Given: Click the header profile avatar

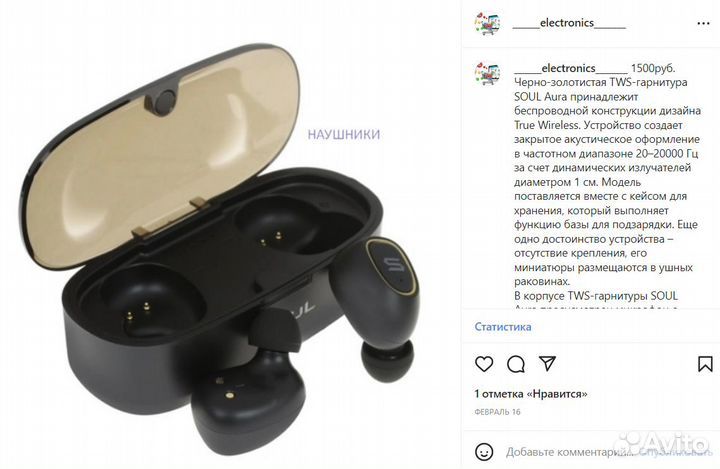Looking at the screenshot, I should point(487,23).
